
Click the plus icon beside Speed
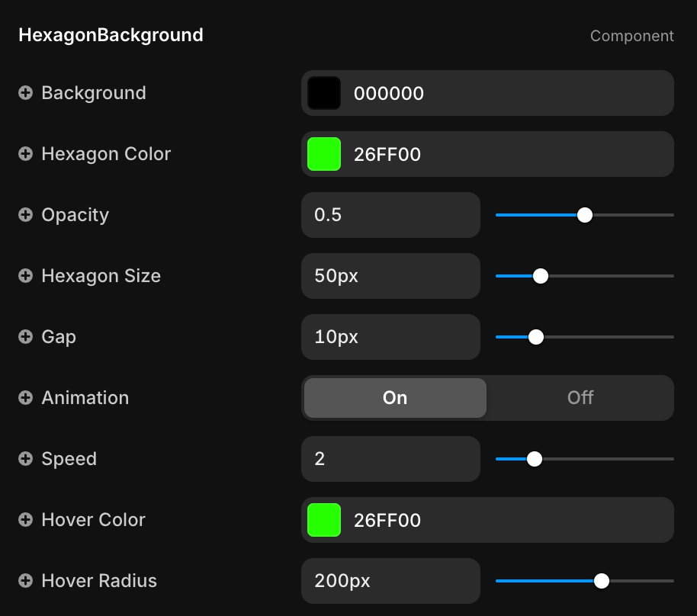(26, 459)
